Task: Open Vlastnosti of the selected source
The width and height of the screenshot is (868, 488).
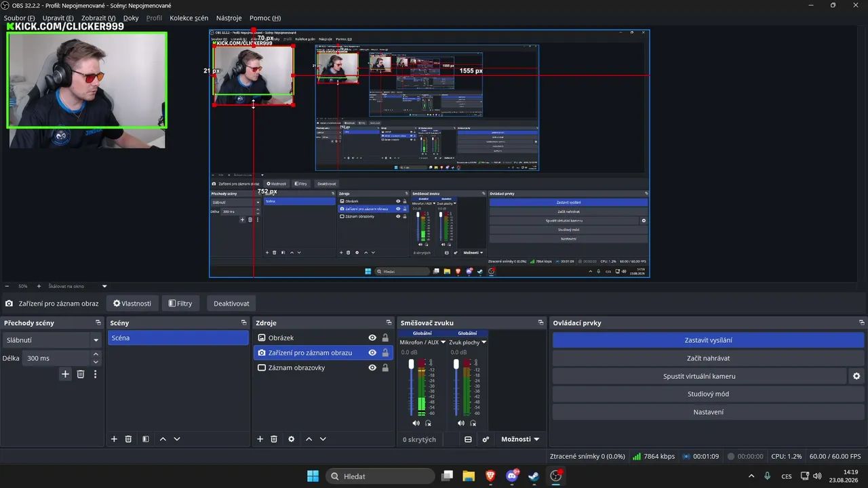Action: click(132, 304)
